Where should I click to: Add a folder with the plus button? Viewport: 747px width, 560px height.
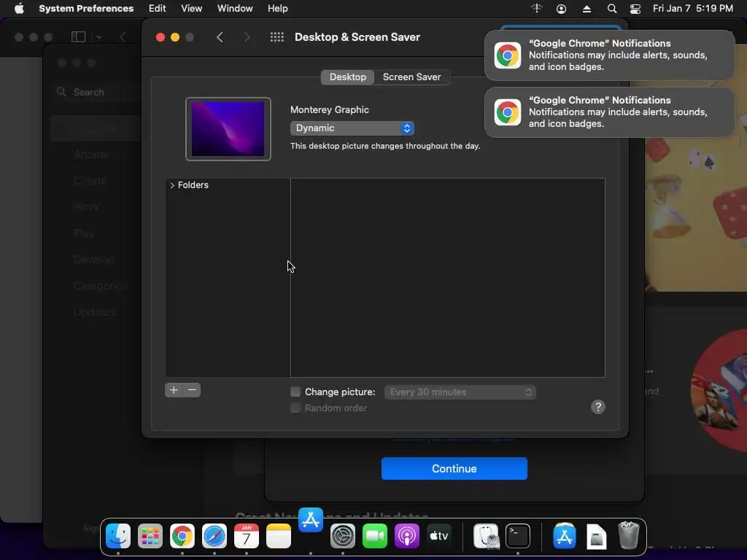pos(174,390)
